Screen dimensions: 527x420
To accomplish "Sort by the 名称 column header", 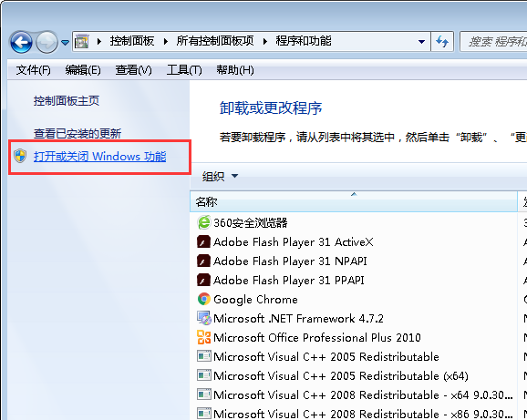I will (x=354, y=201).
